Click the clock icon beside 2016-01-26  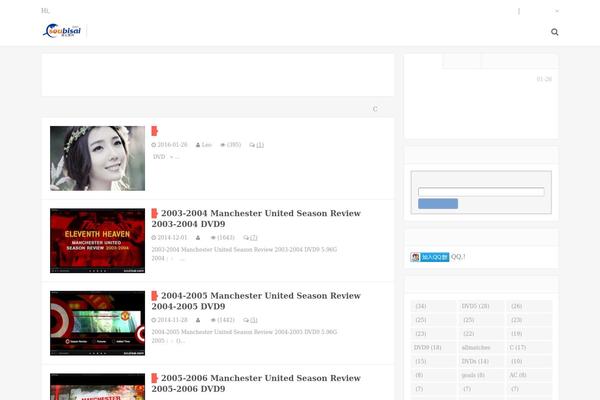pyautogui.click(x=154, y=145)
